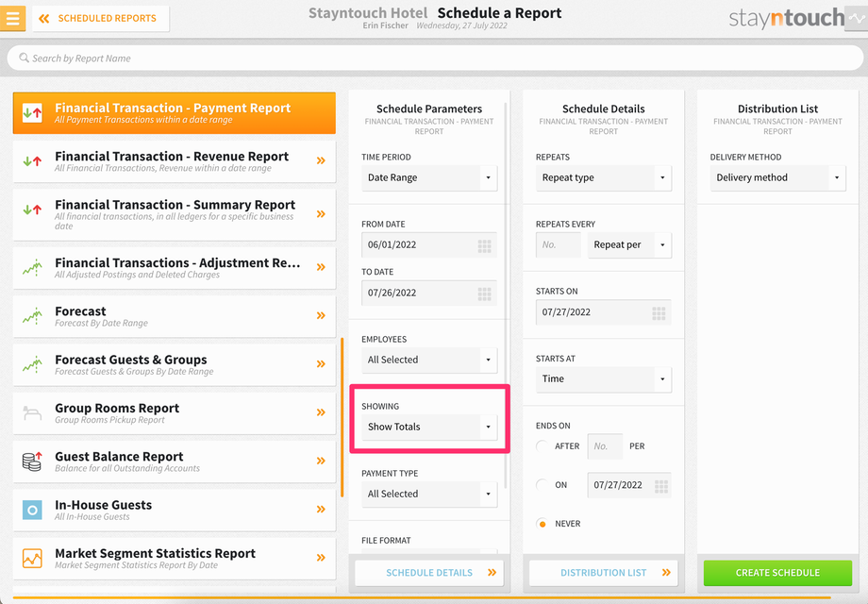Select the Group Rooms Report row

174,413
